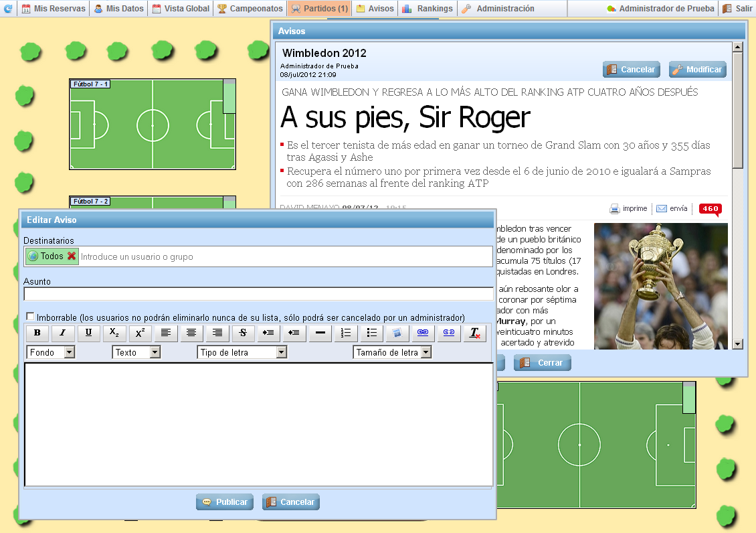Viewport: 756px width, 533px height.
Task: Open the Texto color dropdown
Action: [136, 352]
